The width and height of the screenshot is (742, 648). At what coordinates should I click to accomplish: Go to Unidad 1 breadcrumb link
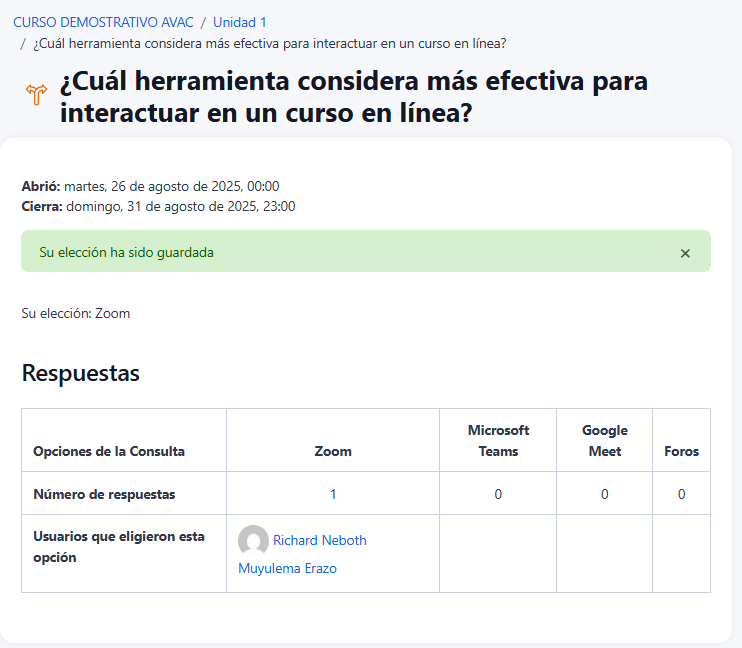(x=240, y=22)
